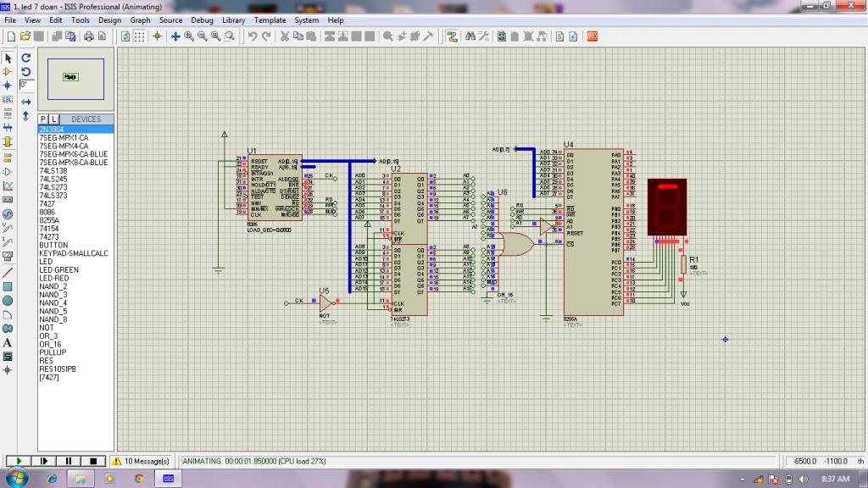
Task: Select the 2D text 'A' tool
Action: pyautogui.click(x=8, y=342)
